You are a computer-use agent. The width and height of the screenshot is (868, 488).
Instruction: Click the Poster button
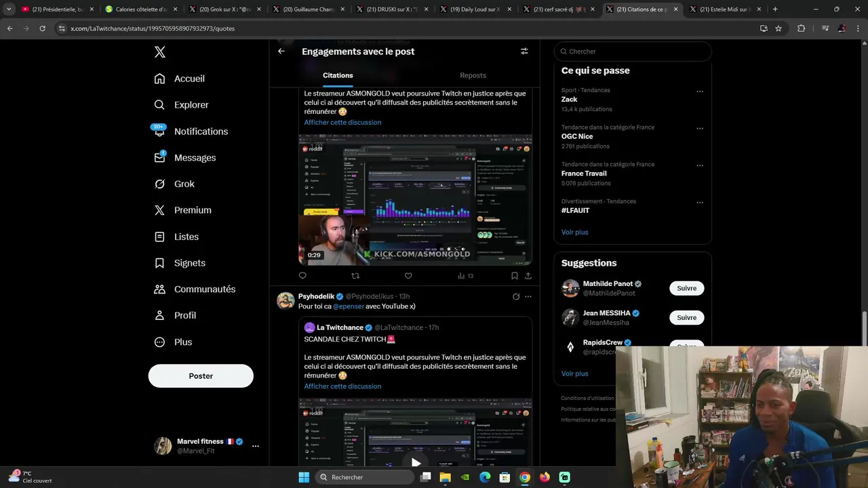coord(201,376)
